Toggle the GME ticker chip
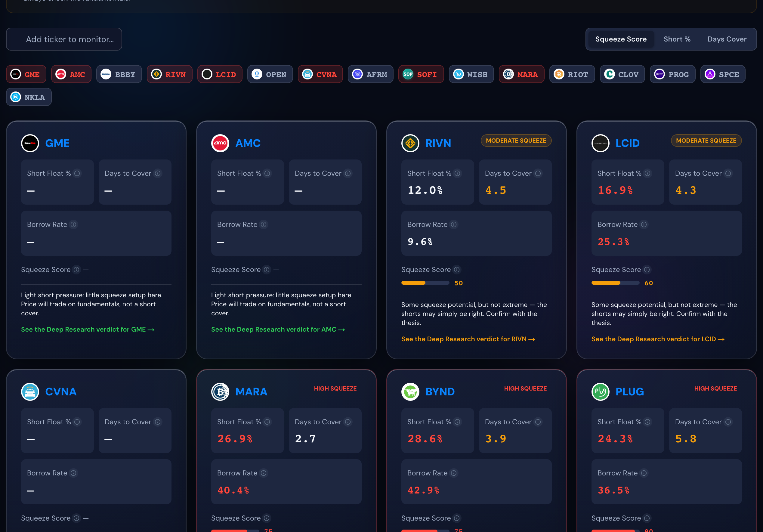 (26, 74)
